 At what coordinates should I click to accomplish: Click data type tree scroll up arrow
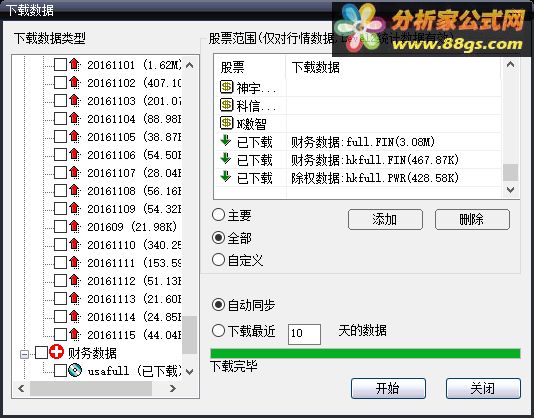(190, 65)
